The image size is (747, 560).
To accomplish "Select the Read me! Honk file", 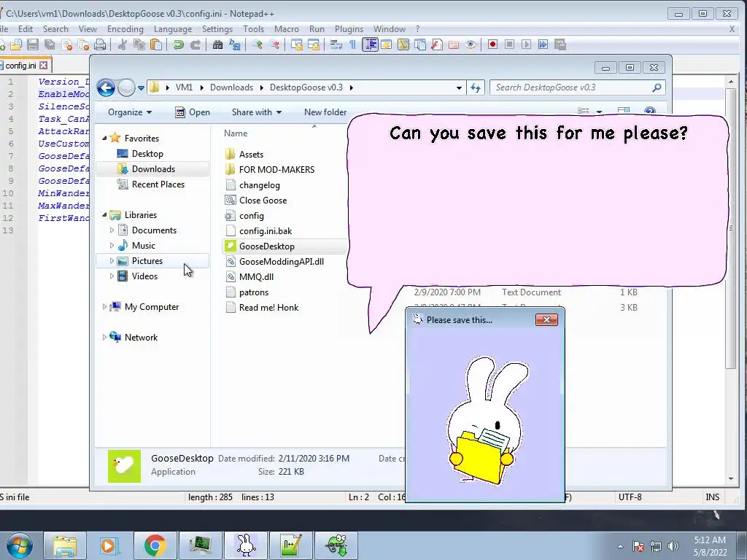I will (x=268, y=308).
